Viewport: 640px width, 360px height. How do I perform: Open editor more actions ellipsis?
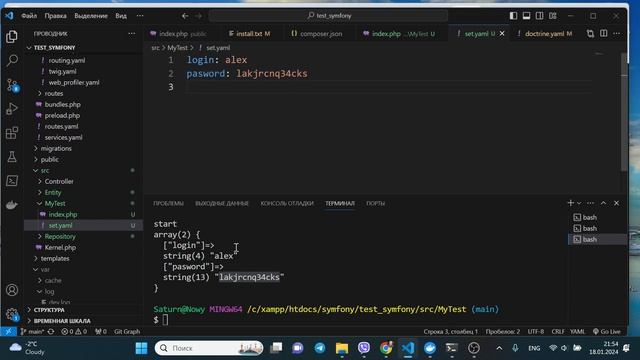click(617, 33)
